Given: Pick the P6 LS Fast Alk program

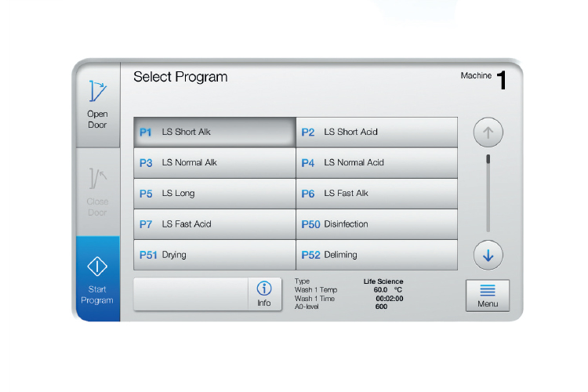Looking at the screenshot, I should [x=376, y=194].
